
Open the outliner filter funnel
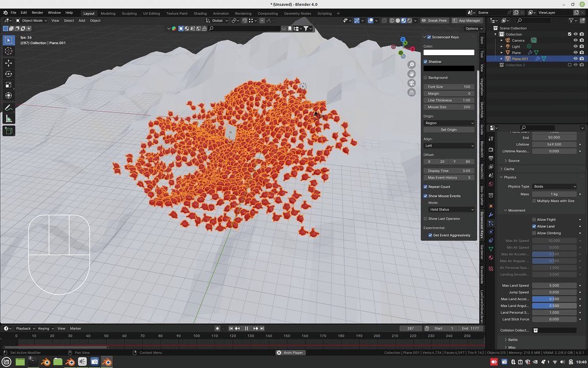coord(571,20)
